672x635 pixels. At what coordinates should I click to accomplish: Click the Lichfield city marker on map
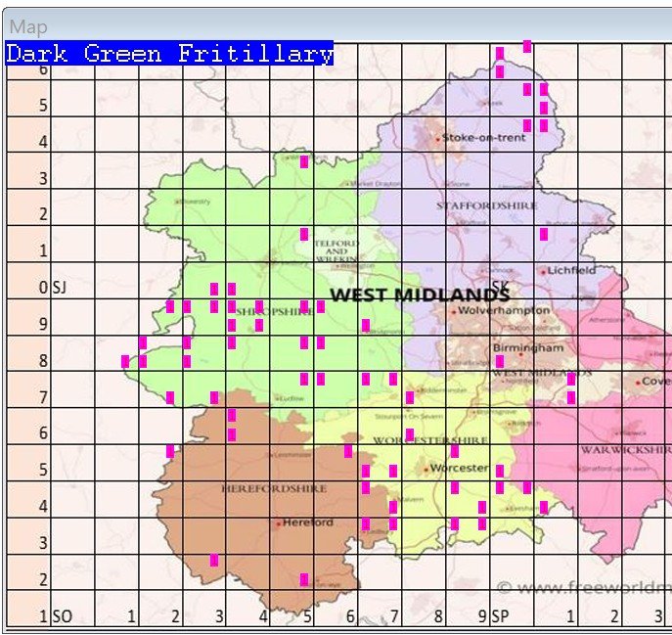pyautogui.click(x=544, y=272)
